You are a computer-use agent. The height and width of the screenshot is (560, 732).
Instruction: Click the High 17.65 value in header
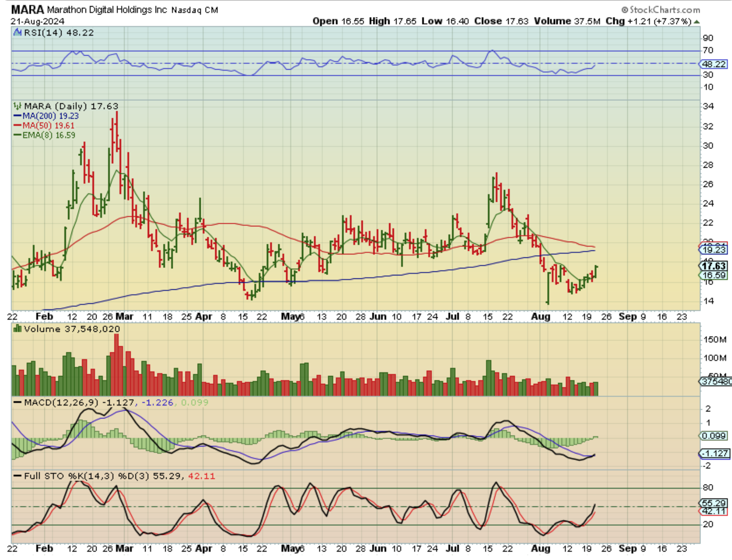[x=392, y=21]
